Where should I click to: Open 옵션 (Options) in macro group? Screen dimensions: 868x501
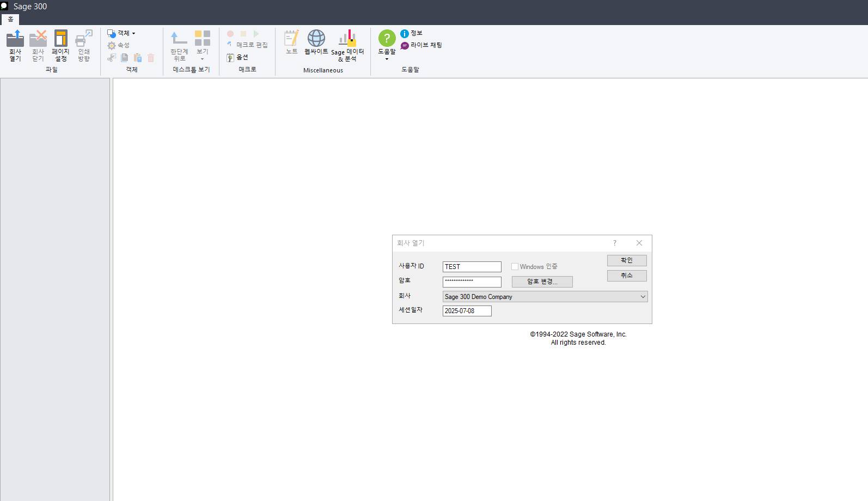tap(237, 57)
